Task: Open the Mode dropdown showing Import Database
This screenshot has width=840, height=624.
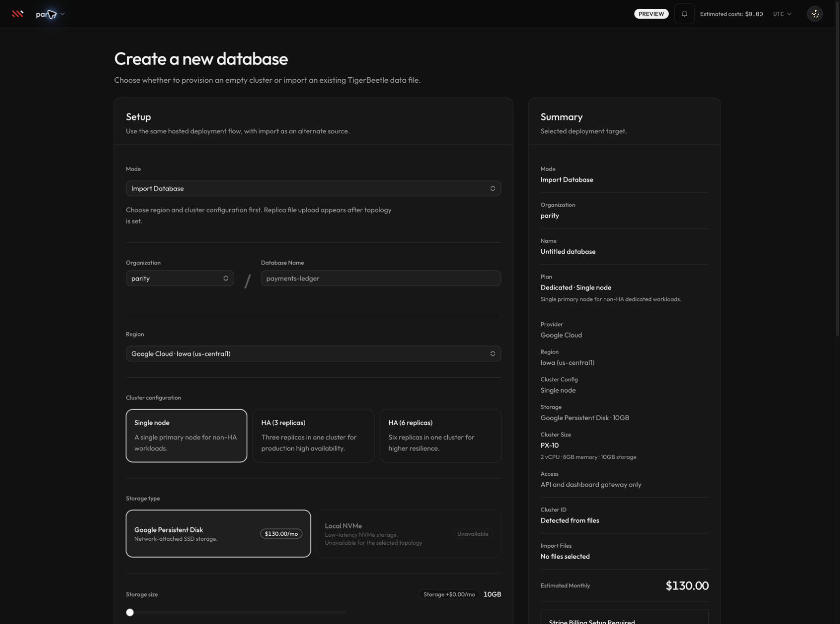Action: (313, 188)
